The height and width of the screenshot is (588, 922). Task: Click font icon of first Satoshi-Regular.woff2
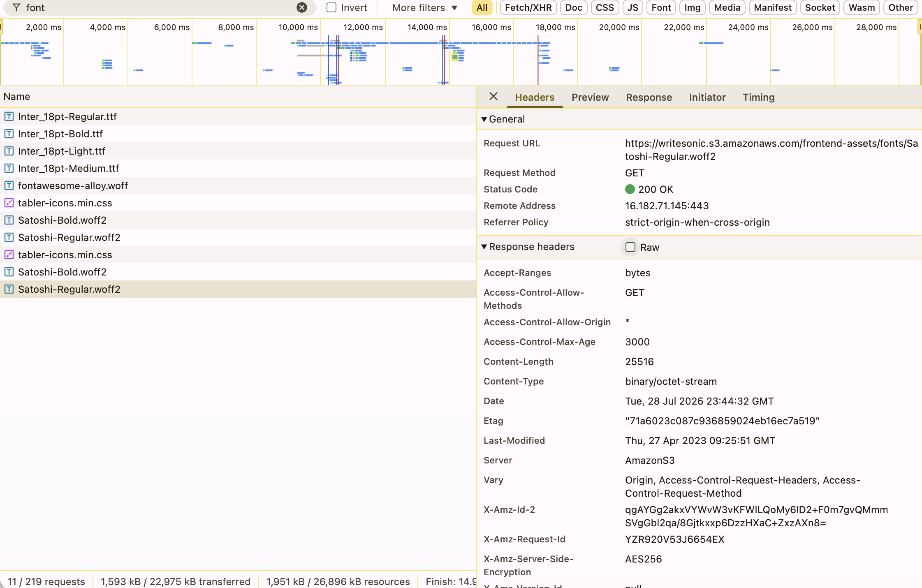(x=9, y=237)
